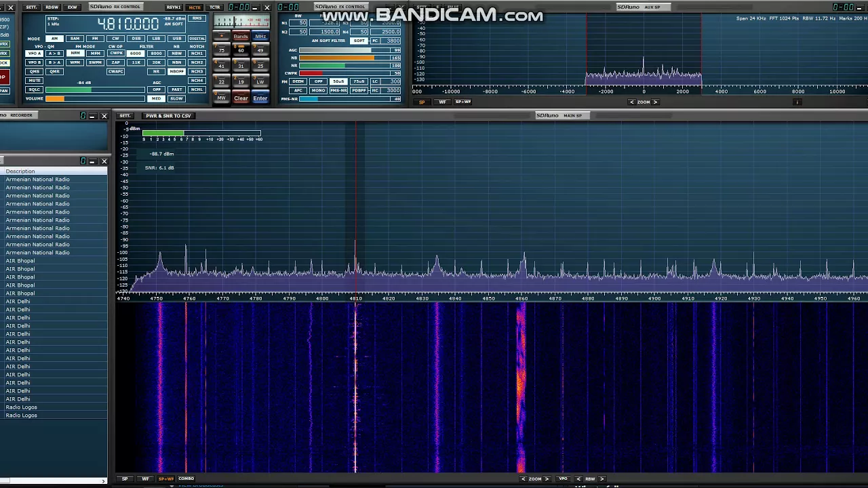Screen dimensions: 868x488
Task: Toggle the MCTR button
Action: point(195,7)
